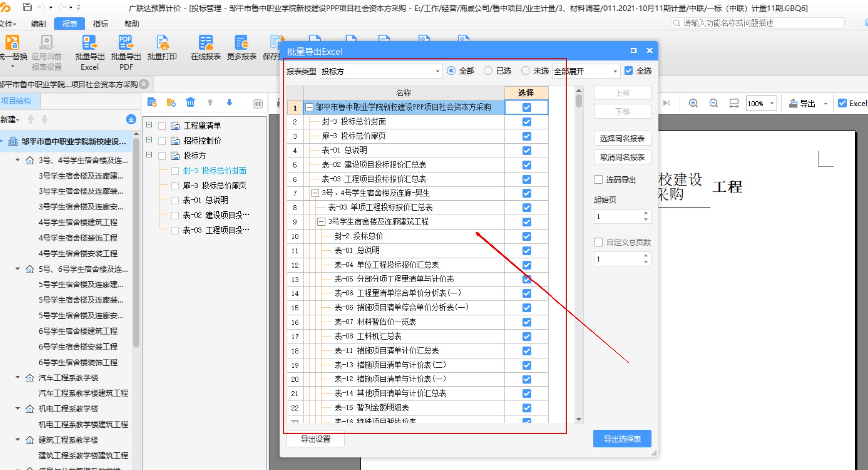The height and width of the screenshot is (470, 868).
Task: Toggle the 全选 checkbox in dialog
Action: pyautogui.click(x=629, y=71)
